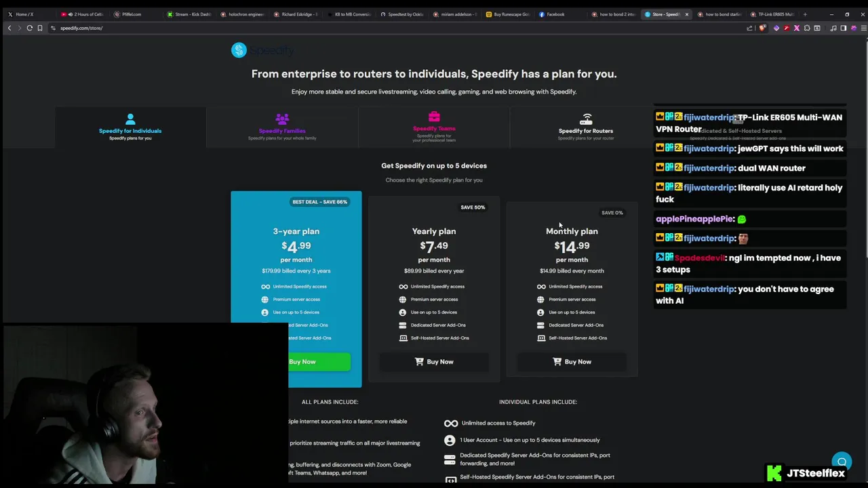Click 'Get Speedify on up to 5 devices' heading
Image resolution: width=868 pixels, height=488 pixels.
[x=434, y=166]
